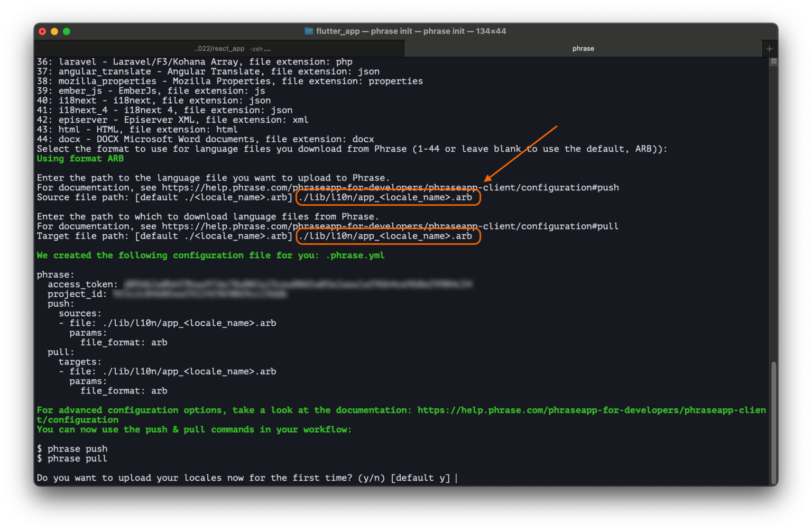The width and height of the screenshot is (812, 531).
Task: Minimize the window with the yellow button
Action: pos(54,31)
